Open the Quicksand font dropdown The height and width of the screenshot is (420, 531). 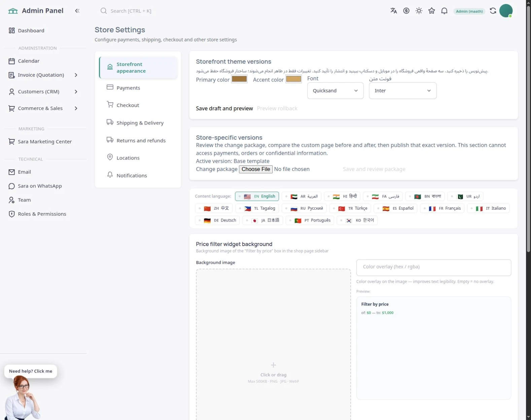[x=335, y=91]
